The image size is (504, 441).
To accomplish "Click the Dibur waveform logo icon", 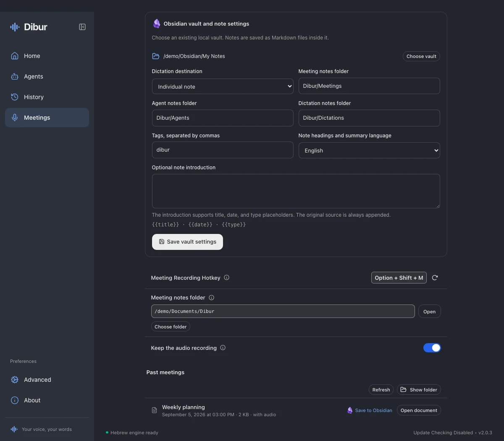I will [x=15, y=27].
